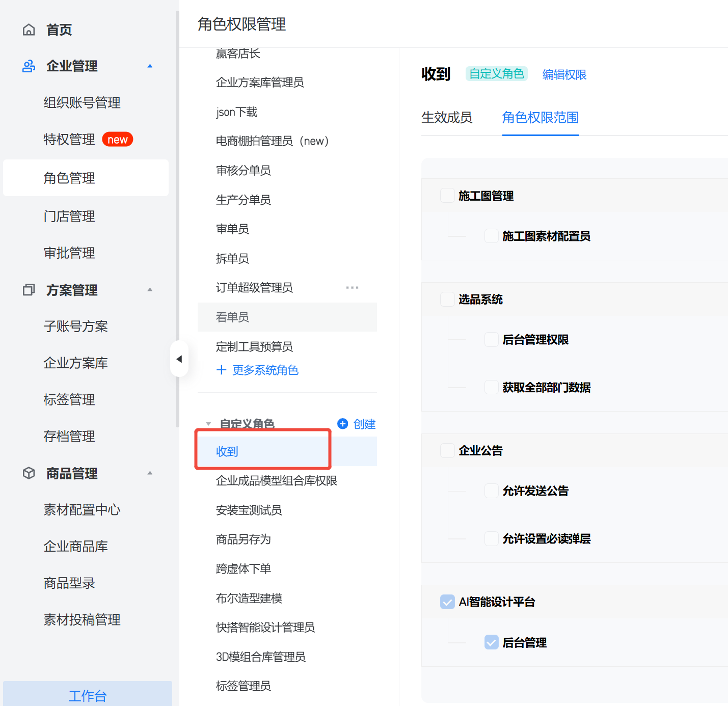The width and height of the screenshot is (728, 706).
Task: Click the people icon beside 企业管理
Action: coord(29,66)
